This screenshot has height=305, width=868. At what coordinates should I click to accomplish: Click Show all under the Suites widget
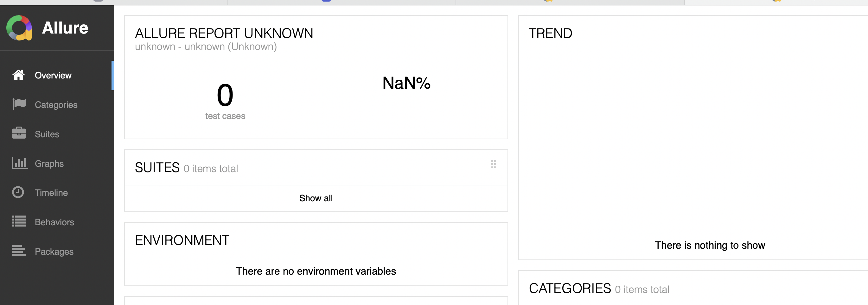tap(316, 198)
